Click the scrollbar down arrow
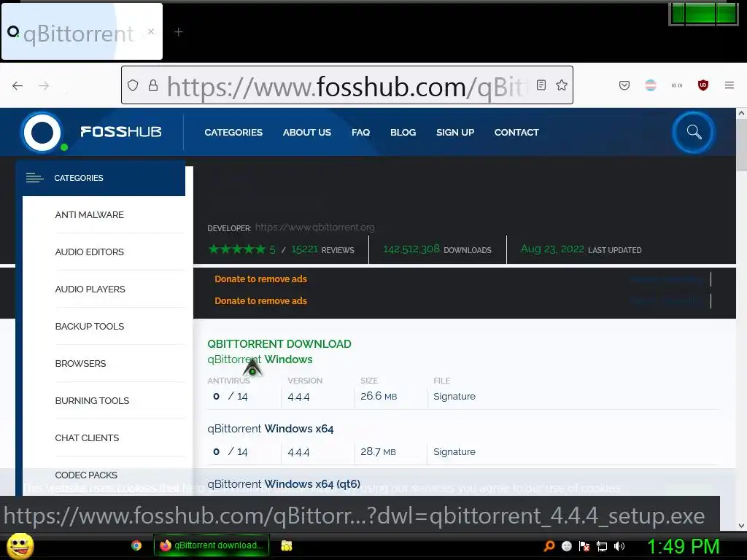This screenshot has height=560, width=747. (741, 526)
